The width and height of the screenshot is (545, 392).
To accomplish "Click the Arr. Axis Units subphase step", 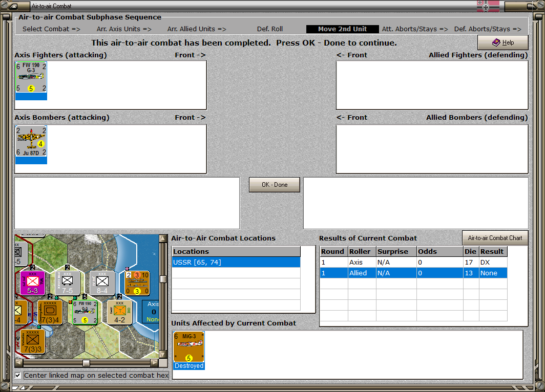I will pos(124,29).
